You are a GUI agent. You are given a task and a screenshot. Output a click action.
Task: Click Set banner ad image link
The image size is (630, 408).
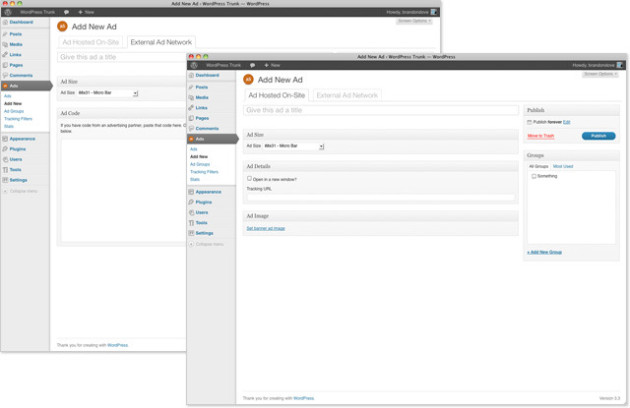click(266, 228)
